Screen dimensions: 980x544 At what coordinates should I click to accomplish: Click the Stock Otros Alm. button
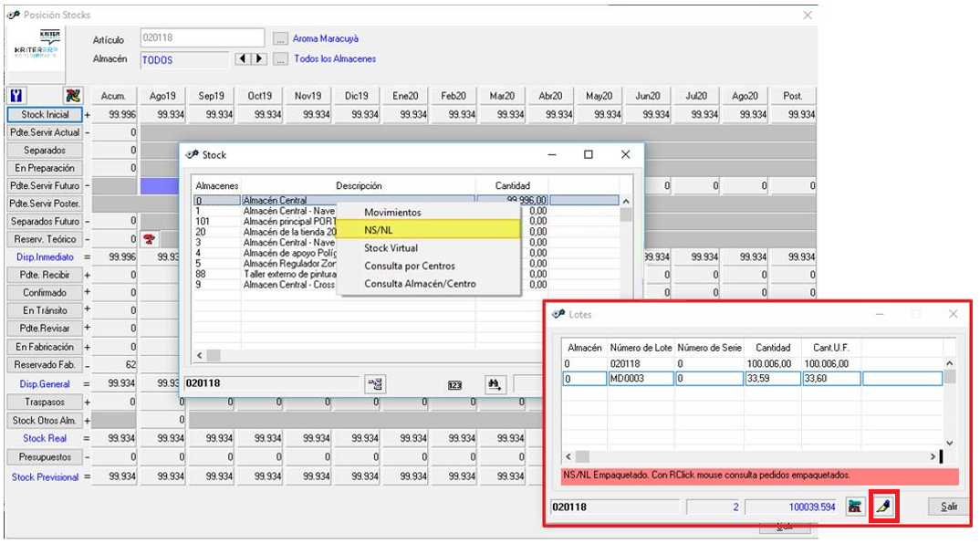point(45,420)
